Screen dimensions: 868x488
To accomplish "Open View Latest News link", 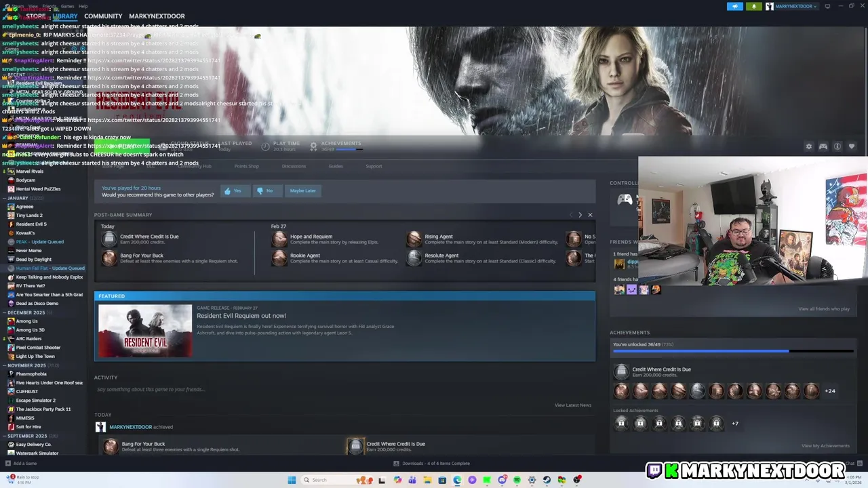I will 573,405.
